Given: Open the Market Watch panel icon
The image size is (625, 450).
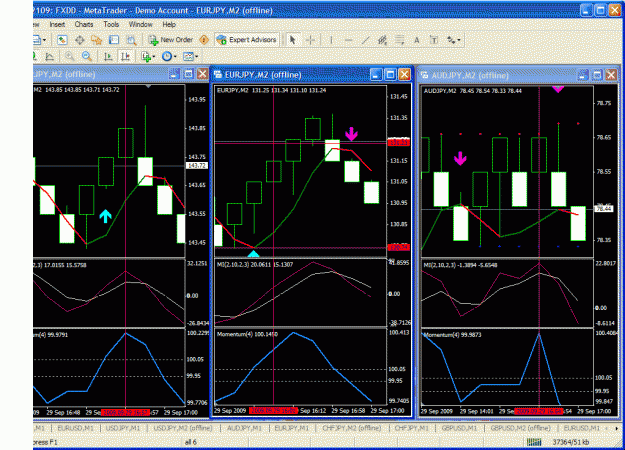Looking at the screenshot, I should click(x=62, y=40).
